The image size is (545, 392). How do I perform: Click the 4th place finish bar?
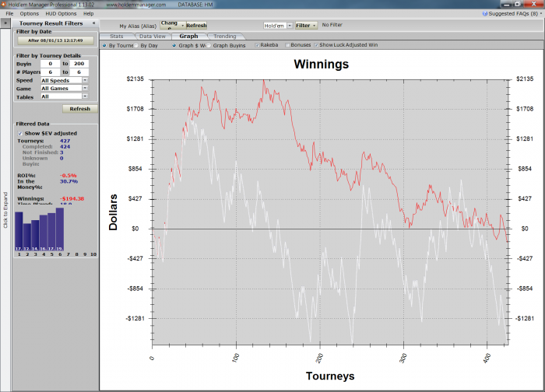44,233
